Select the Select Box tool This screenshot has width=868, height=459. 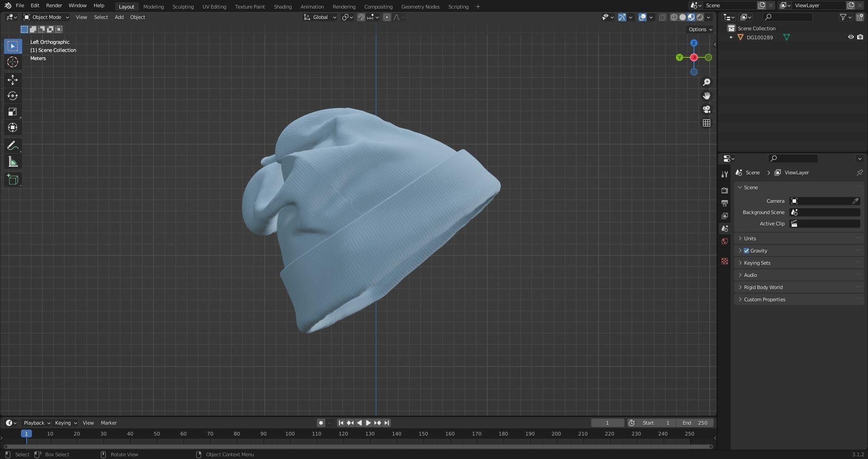[x=13, y=46]
